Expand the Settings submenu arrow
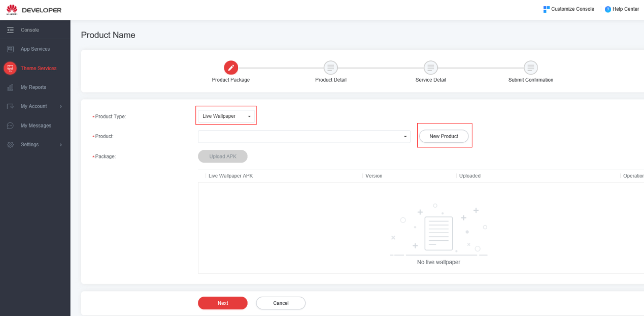 click(x=60, y=145)
